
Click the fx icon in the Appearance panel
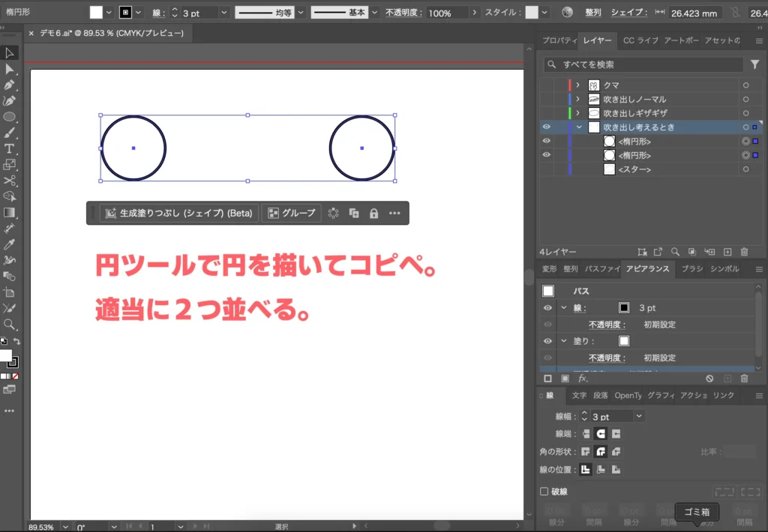(583, 378)
